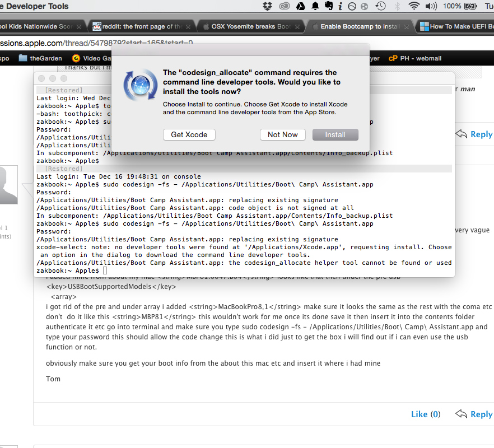Click 'Last login: Tue Dec 16 19:48:31' line
The height and width of the screenshot is (448, 494).
tap(119, 176)
